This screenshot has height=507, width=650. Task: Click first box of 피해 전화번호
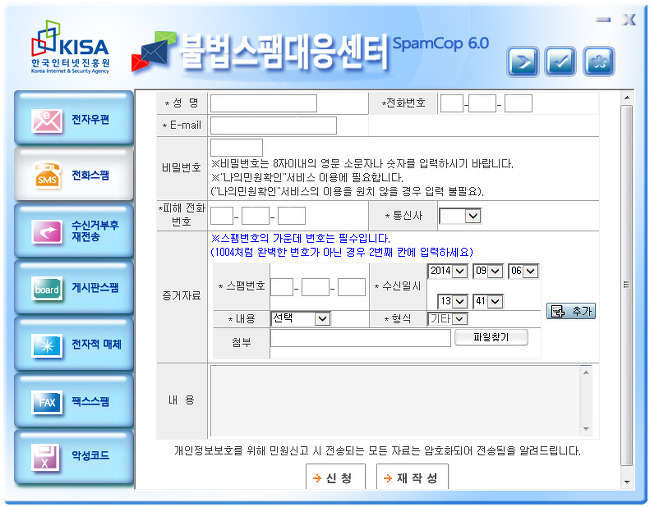point(222,216)
